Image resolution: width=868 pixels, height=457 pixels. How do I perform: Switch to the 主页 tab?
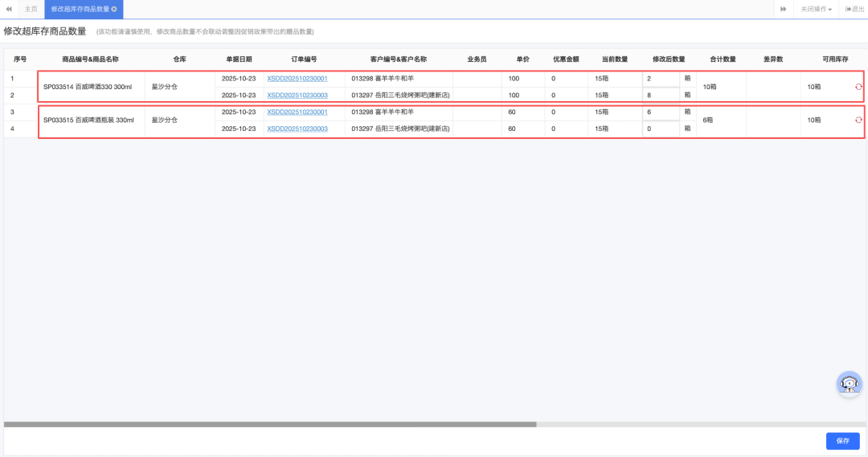click(x=31, y=9)
